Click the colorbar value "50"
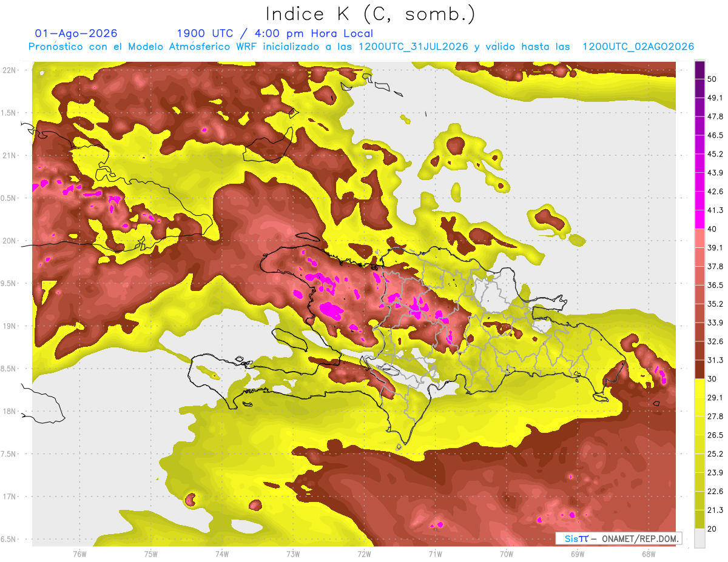 tap(713, 79)
